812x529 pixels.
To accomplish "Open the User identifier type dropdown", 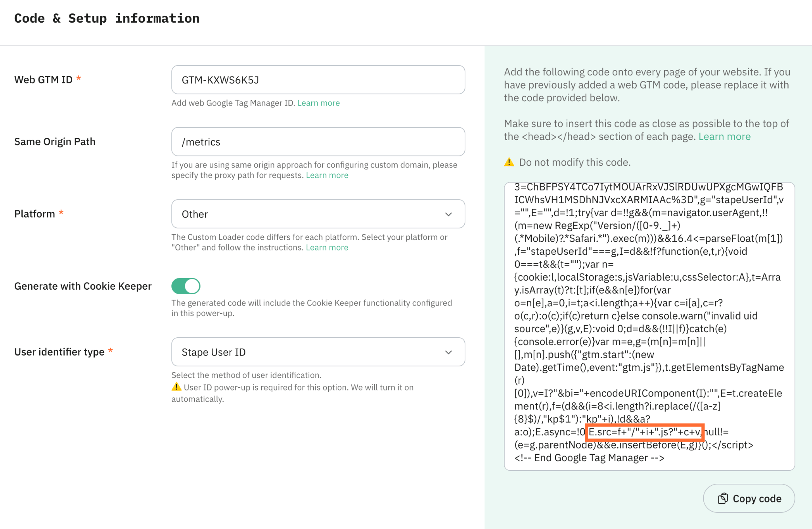I will click(x=318, y=352).
